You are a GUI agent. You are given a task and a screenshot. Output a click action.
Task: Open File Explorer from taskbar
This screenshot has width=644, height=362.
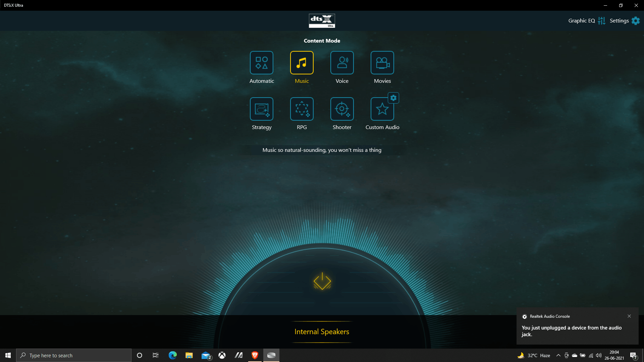click(189, 355)
